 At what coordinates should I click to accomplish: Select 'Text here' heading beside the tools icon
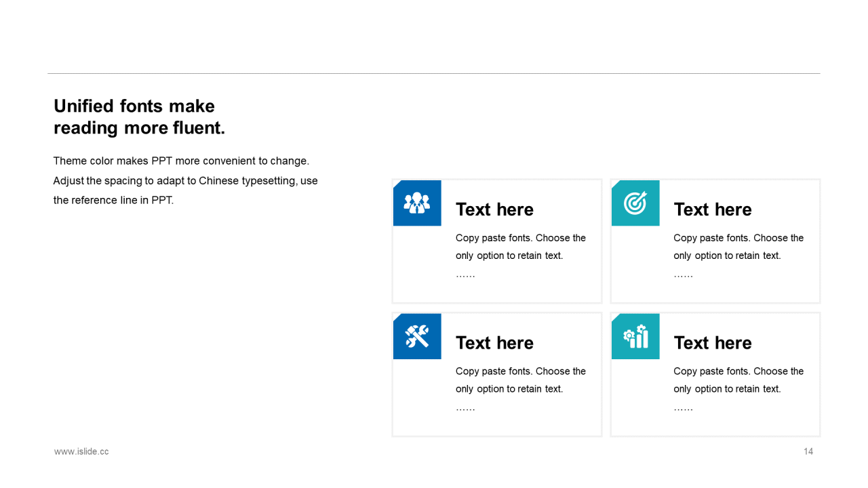tap(494, 343)
